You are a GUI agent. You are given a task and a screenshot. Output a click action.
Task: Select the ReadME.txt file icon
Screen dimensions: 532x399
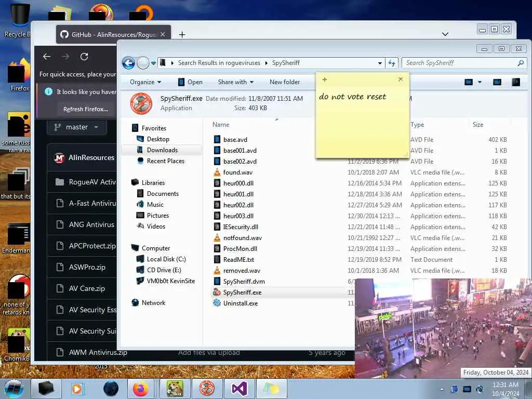click(x=217, y=259)
